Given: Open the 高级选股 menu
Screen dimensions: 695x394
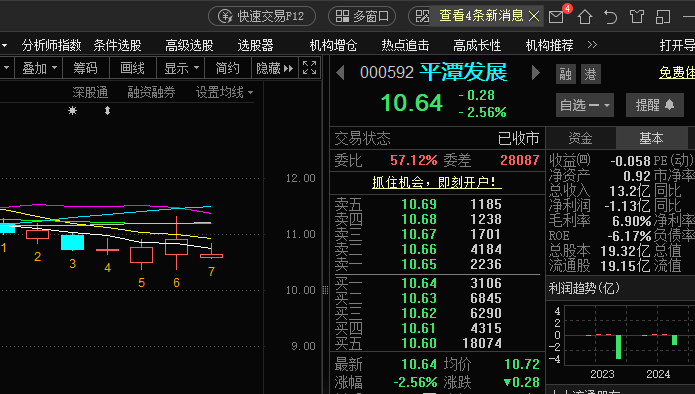Looking at the screenshot, I should point(189,45).
